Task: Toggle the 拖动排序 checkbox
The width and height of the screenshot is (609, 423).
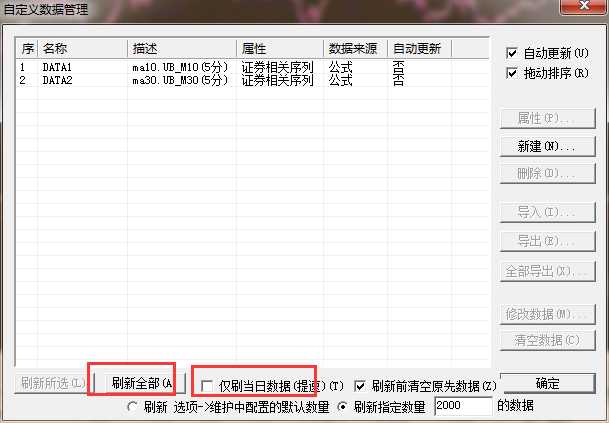Action: (513, 74)
